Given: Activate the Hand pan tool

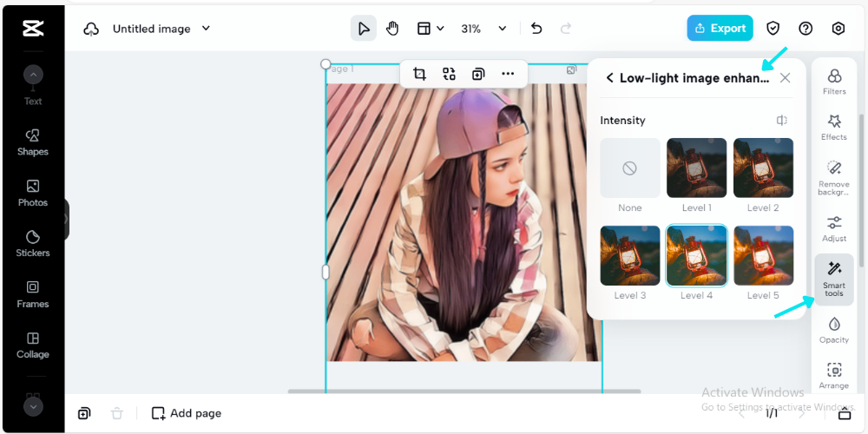Looking at the screenshot, I should [x=392, y=29].
